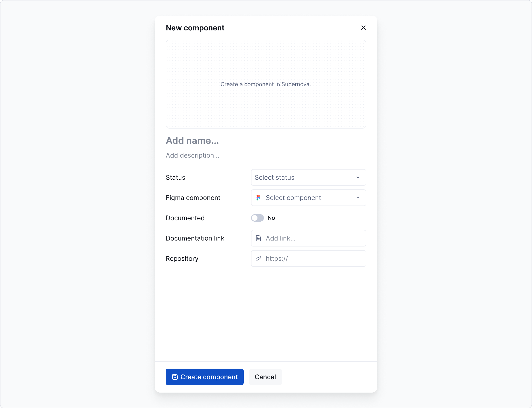This screenshot has height=411, width=532.
Task: Enable documentation via the toggle switch
Action: (x=257, y=218)
